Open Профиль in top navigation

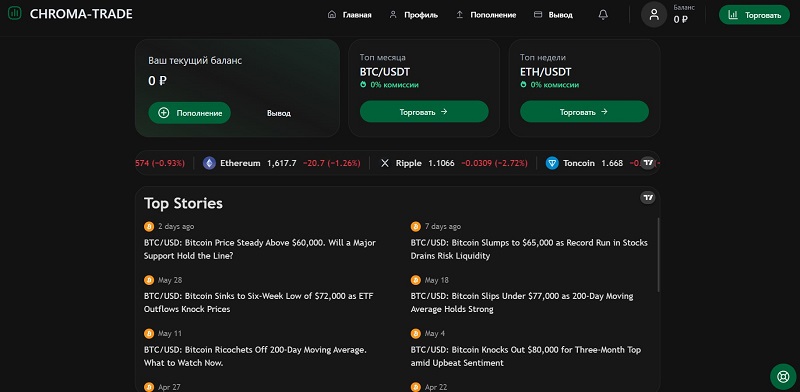(x=413, y=15)
